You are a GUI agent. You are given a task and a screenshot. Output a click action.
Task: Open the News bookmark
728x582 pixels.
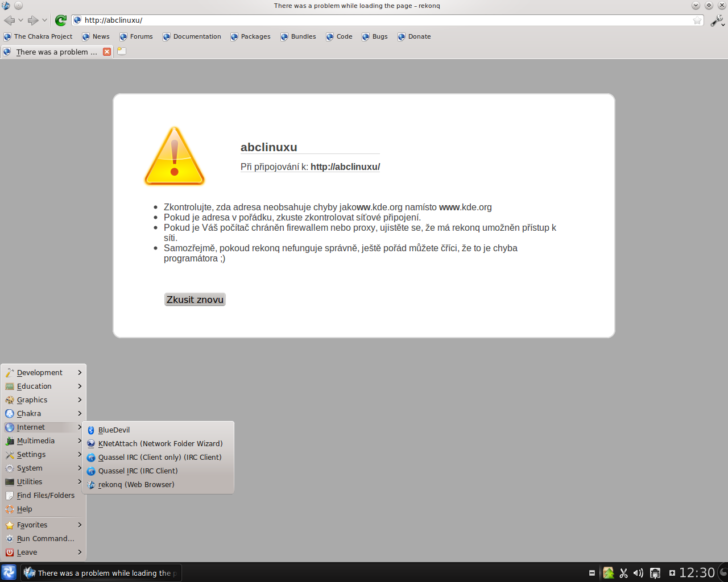click(96, 36)
